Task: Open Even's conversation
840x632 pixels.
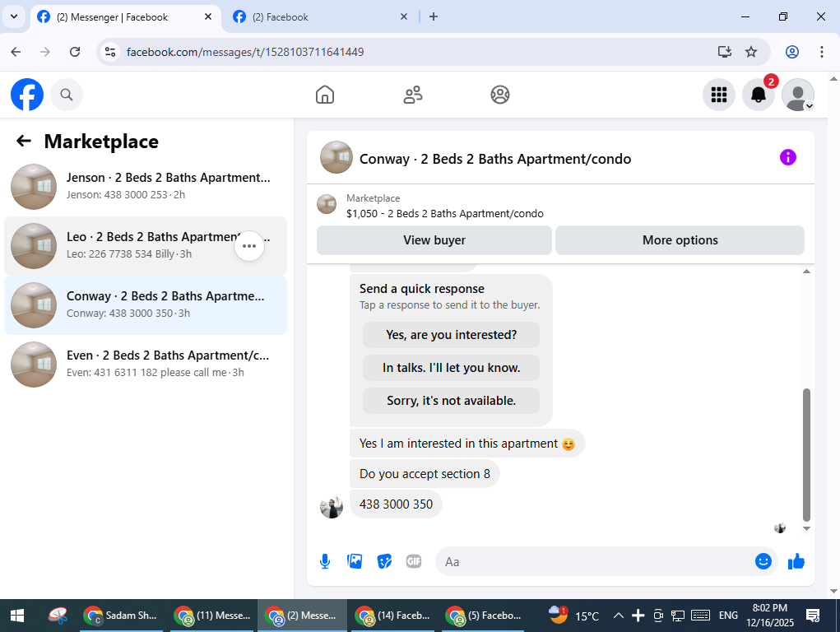Action: 145,365
